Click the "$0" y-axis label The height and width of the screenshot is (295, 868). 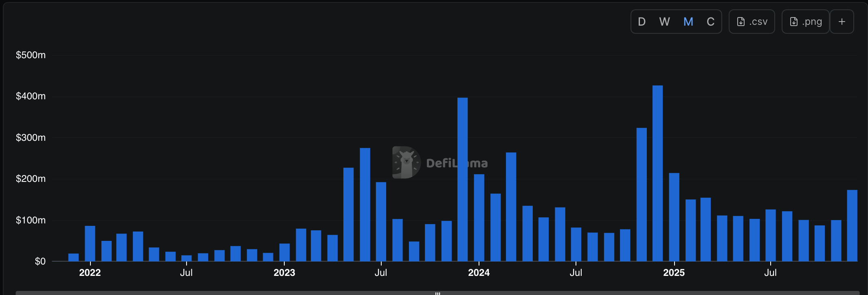point(40,261)
